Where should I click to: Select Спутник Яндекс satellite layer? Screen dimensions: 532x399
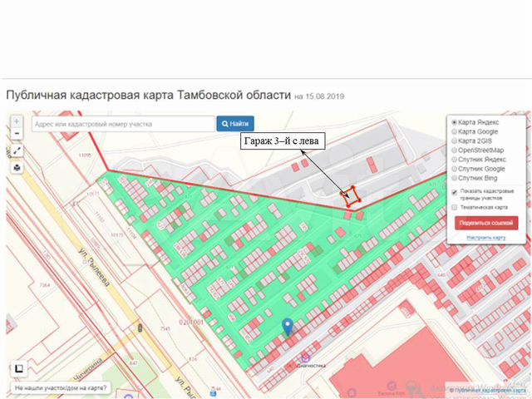454,160
